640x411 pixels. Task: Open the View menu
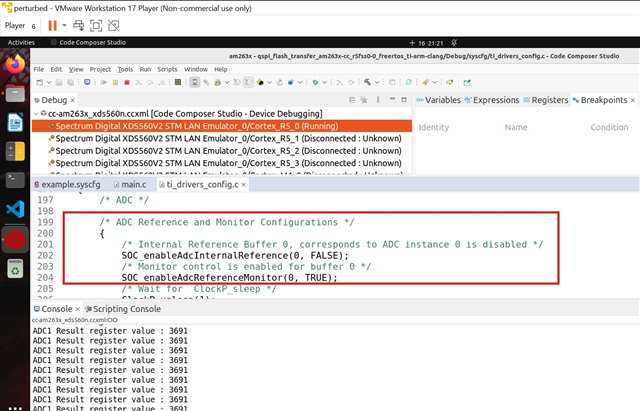click(x=76, y=69)
